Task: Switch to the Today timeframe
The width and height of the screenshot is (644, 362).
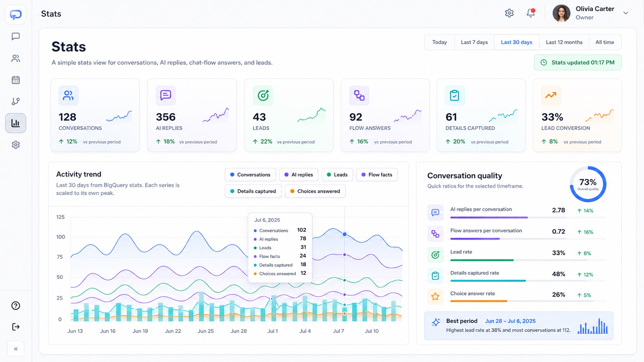Action: (439, 42)
